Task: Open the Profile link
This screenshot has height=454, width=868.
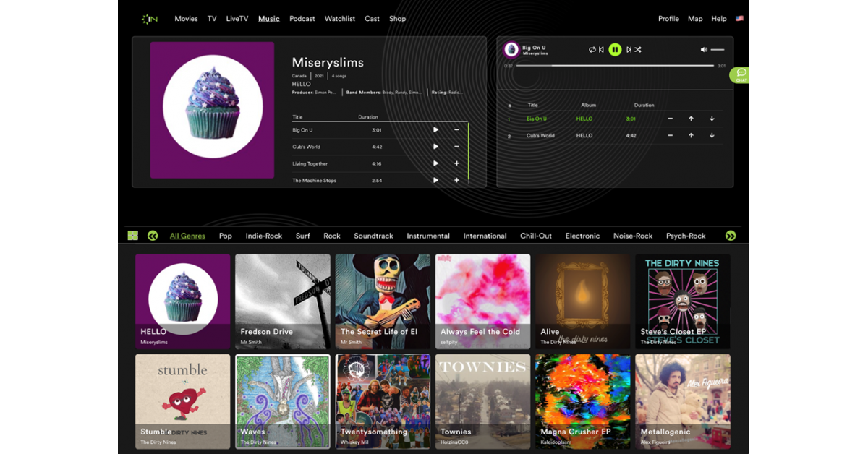Action: (x=668, y=19)
